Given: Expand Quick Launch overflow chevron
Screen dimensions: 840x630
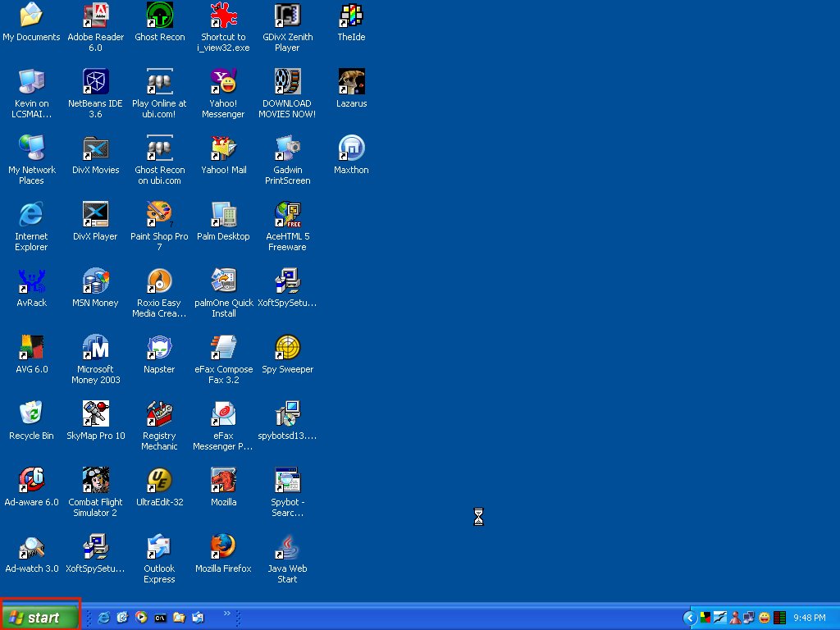Looking at the screenshot, I should tap(227, 614).
